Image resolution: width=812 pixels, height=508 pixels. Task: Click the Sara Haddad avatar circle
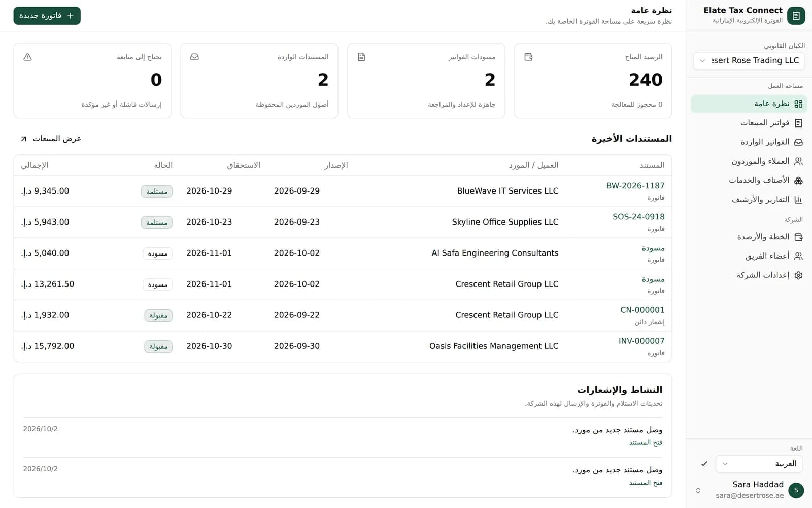[796, 490]
